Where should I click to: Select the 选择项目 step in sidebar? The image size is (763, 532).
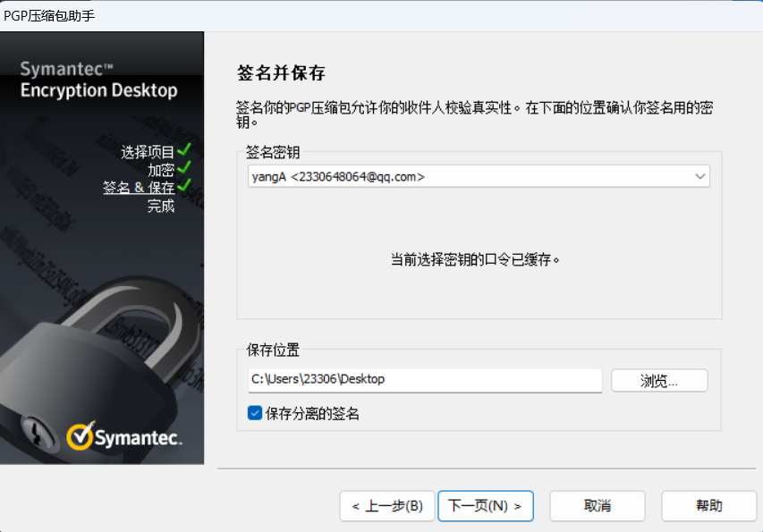[x=147, y=152]
